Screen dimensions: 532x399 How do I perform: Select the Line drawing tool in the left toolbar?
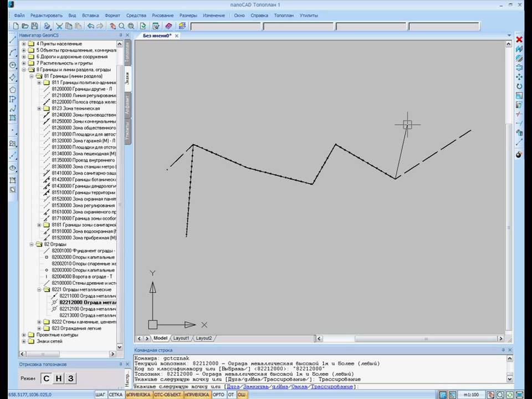click(x=13, y=40)
